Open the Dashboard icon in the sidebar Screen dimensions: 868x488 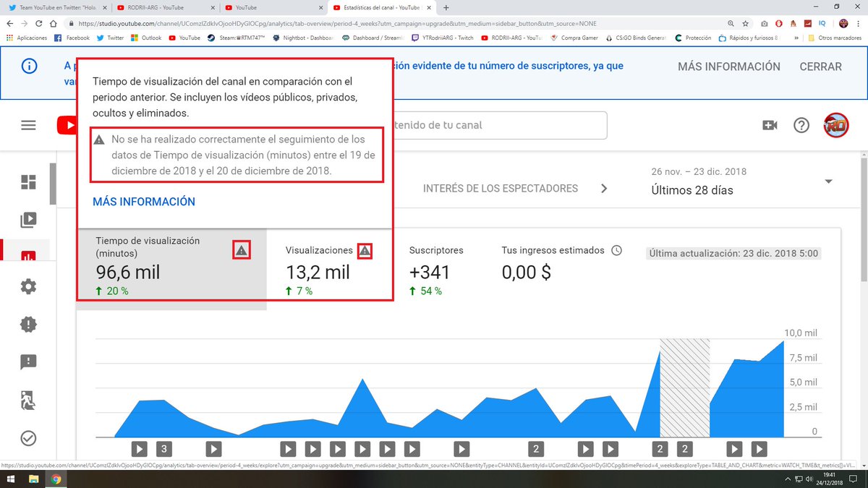pyautogui.click(x=28, y=182)
